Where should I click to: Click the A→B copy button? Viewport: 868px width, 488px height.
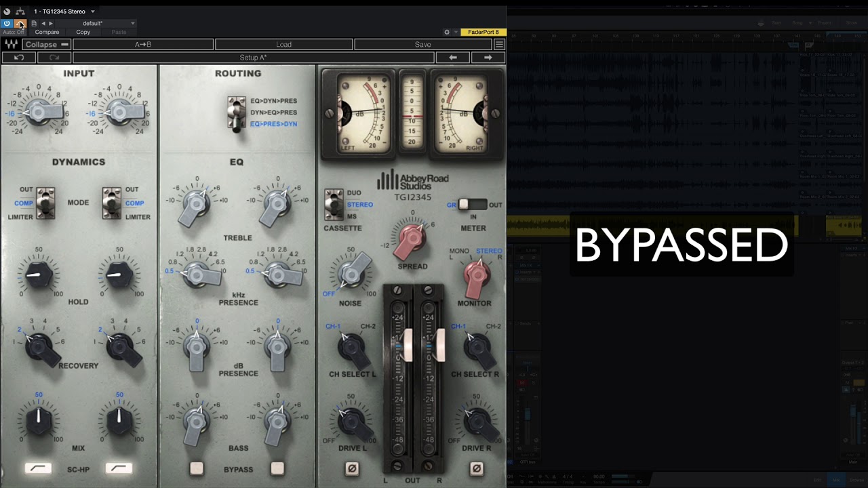143,44
